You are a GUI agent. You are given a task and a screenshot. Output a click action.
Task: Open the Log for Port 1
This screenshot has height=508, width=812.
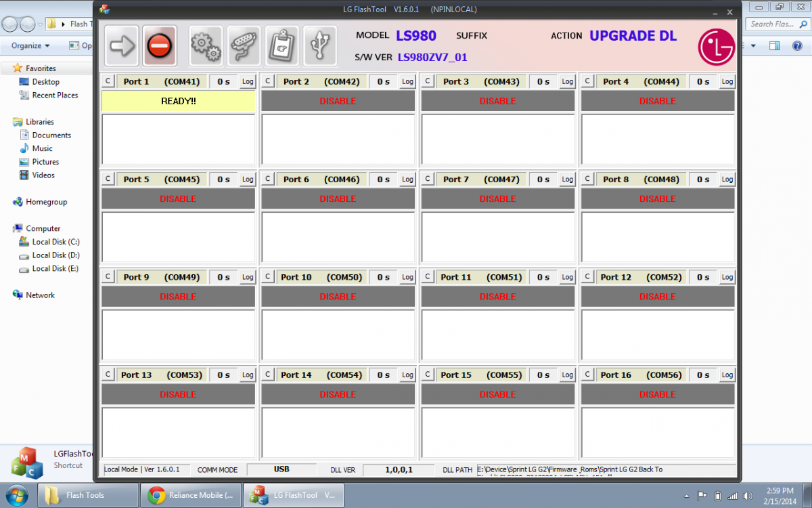coord(248,81)
